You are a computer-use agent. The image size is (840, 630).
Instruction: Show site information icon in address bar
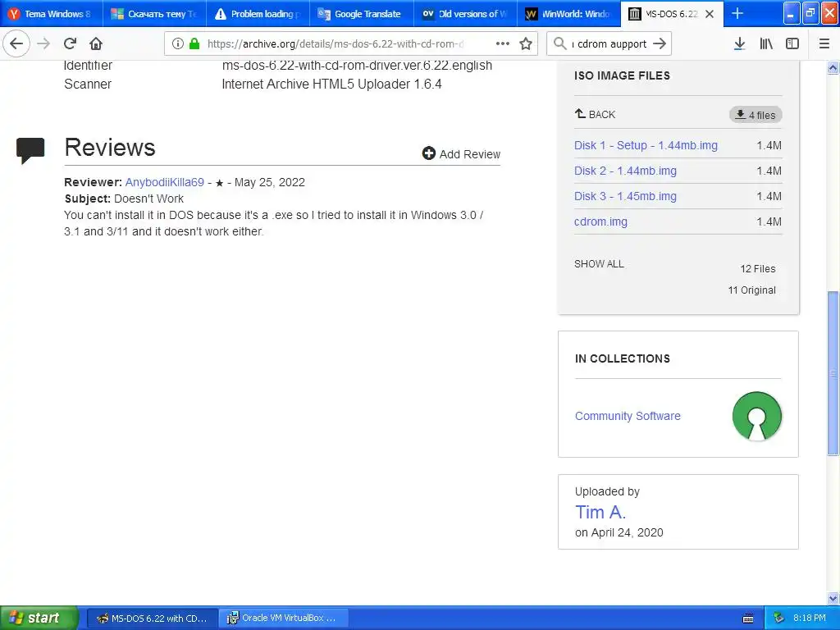point(177,43)
